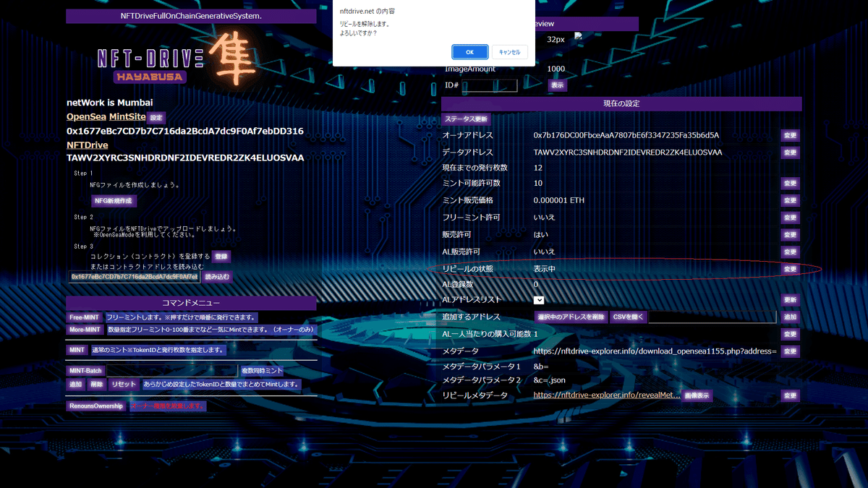The width and height of the screenshot is (868, 488).
Task: Click the 追加 button under MINT-Batch
Action: 75,385
